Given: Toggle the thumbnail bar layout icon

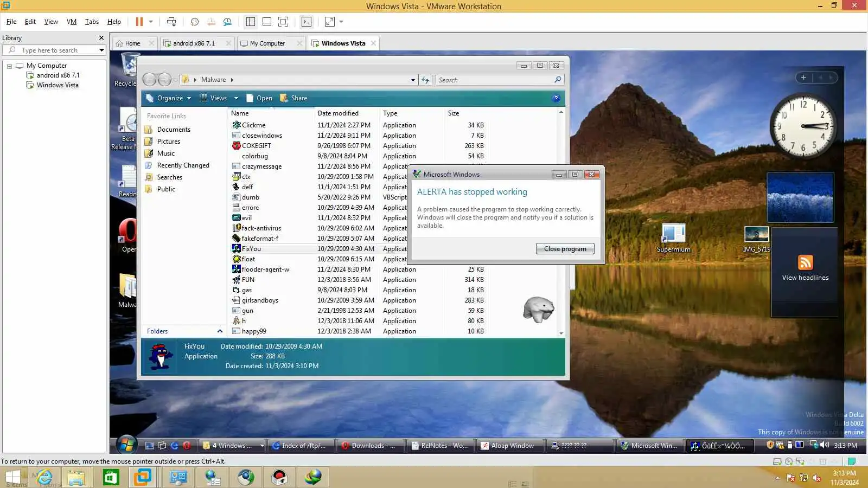Looking at the screenshot, I should click(267, 22).
